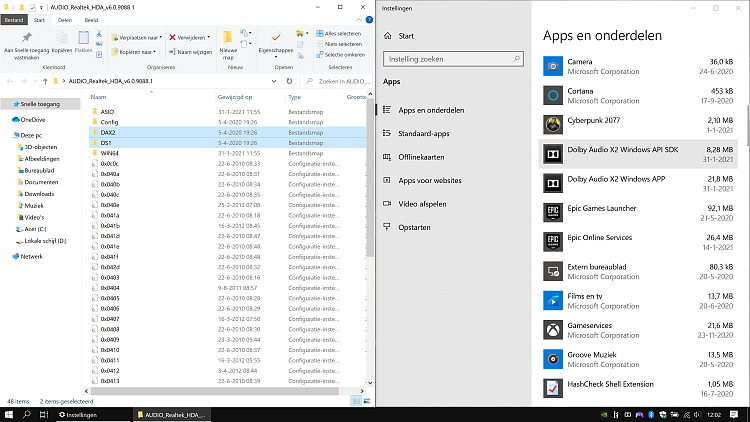Screen dimensions: 750x422
Task: Select Dolby Audio X2 Windows APP
Action: (638, 183)
